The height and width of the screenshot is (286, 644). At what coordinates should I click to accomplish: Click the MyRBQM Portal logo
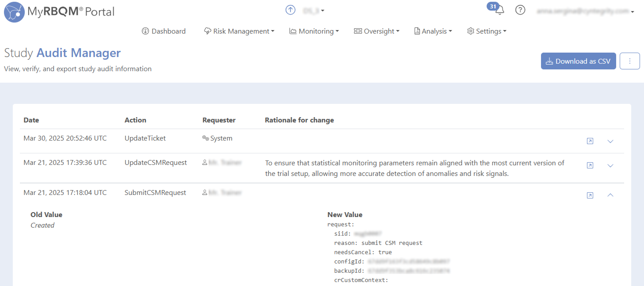click(x=59, y=12)
